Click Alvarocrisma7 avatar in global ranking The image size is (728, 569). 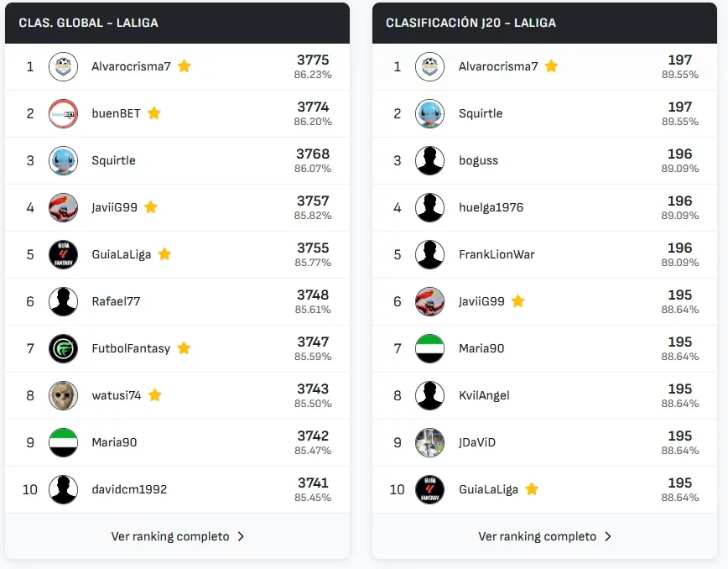coord(63,66)
